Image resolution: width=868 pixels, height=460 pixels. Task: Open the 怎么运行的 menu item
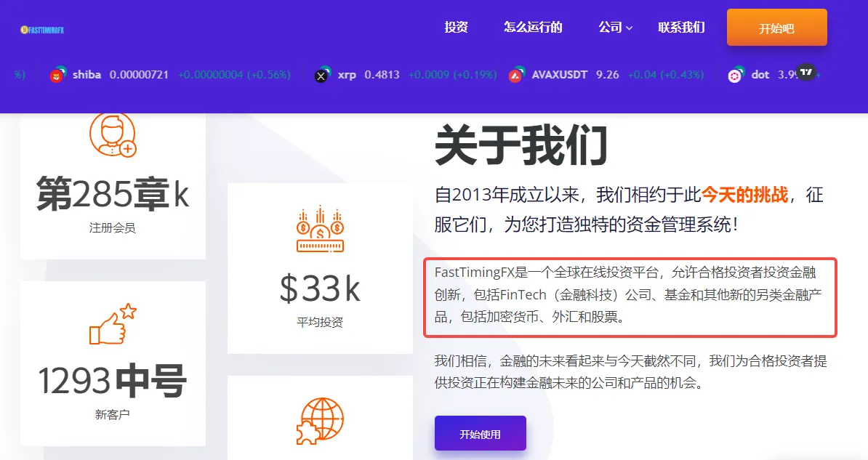533,27
